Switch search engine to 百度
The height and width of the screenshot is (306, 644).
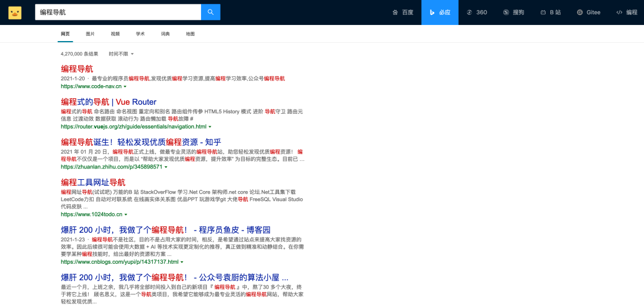tap(403, 13)
